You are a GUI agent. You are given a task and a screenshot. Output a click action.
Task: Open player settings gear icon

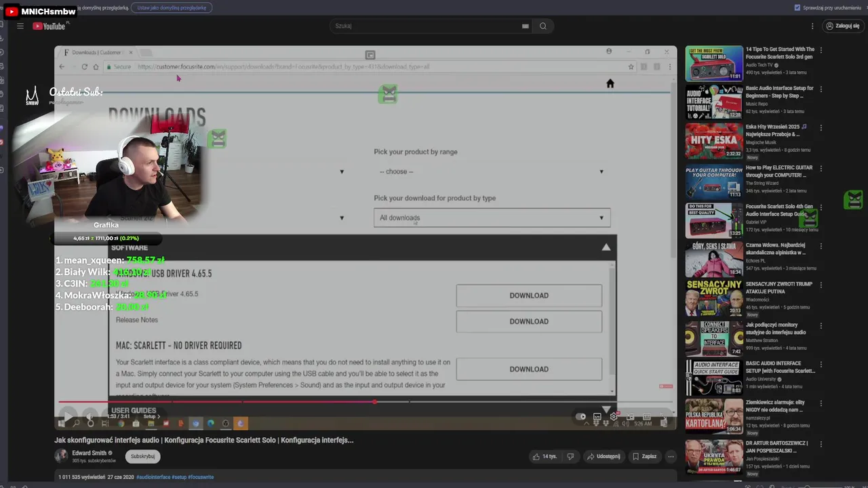pos(614,416)
